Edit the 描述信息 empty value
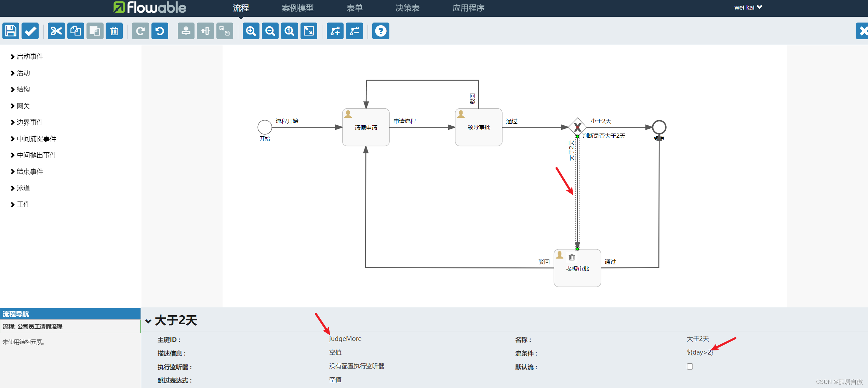The image size is (868, 388). pyautogui.click(x=335, y=352)
